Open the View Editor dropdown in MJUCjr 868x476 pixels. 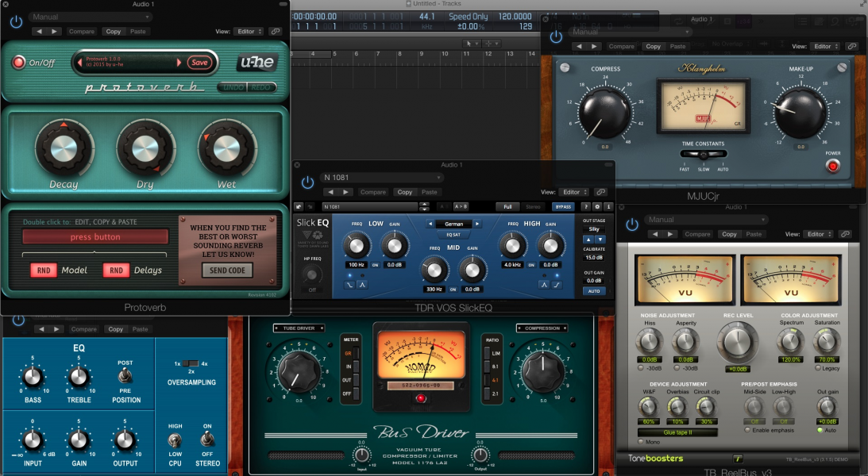click(x=821, y=47)
